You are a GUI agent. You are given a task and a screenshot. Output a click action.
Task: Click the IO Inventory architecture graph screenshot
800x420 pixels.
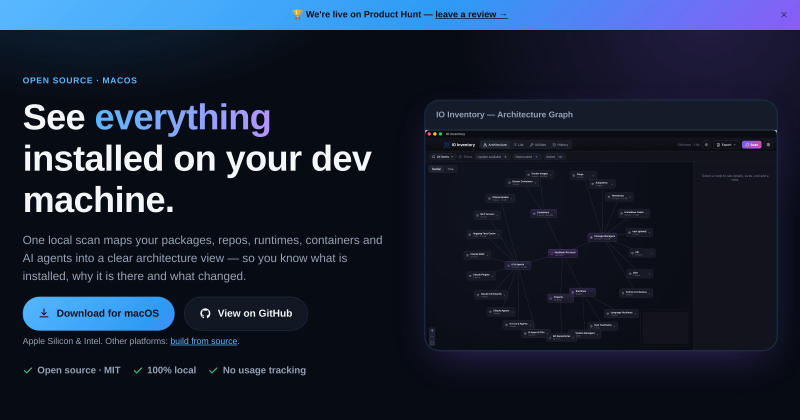[601, 240]
